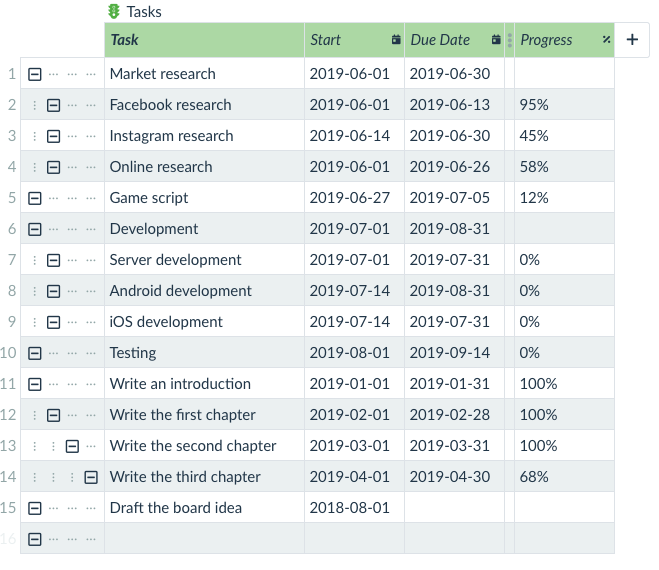Add a new column with the plus button

(631, 40)
